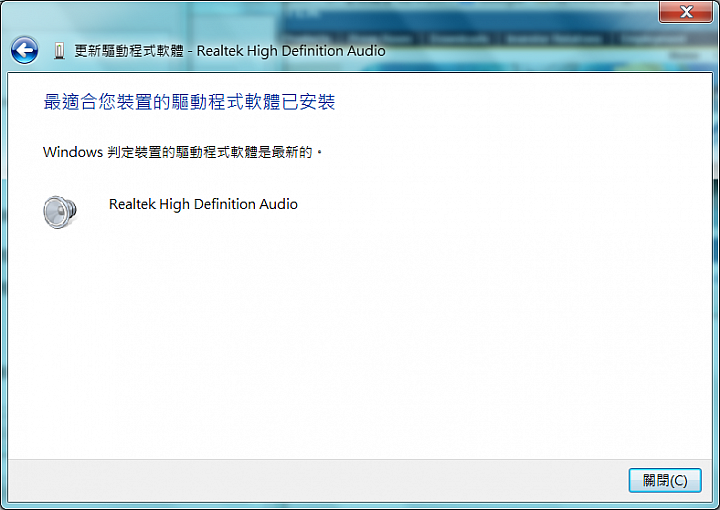This screenshot has width=720, height=510.
Task: Click the word Audio in the device label
Action: [x=278, y=204]
